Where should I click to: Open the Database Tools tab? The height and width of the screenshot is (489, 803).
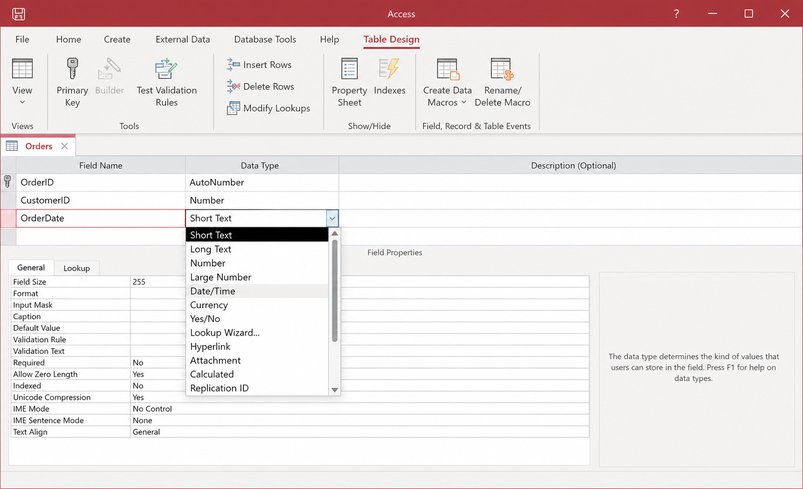click(x=265, y=39)
